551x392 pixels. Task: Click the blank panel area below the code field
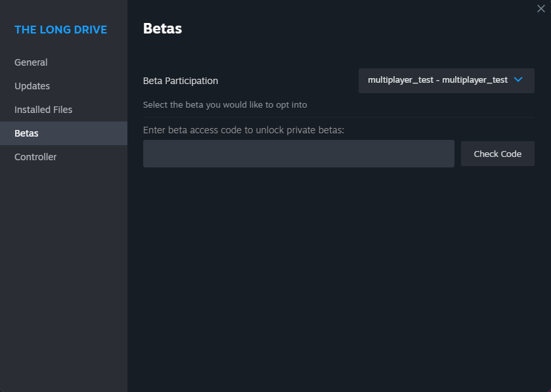339,278
